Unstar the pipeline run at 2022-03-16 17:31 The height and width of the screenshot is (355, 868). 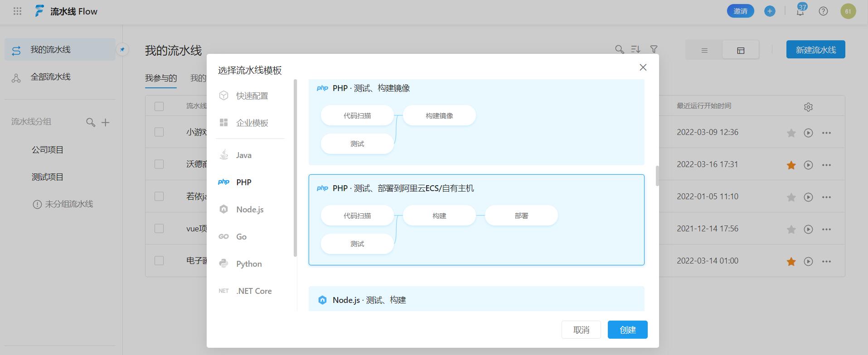coord(791,165)
